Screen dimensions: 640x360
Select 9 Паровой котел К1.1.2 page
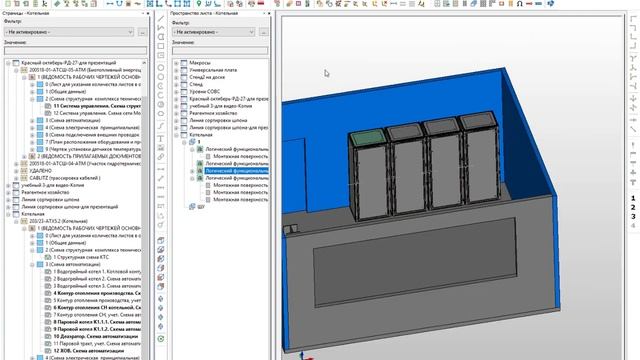[x=97, y=329]
